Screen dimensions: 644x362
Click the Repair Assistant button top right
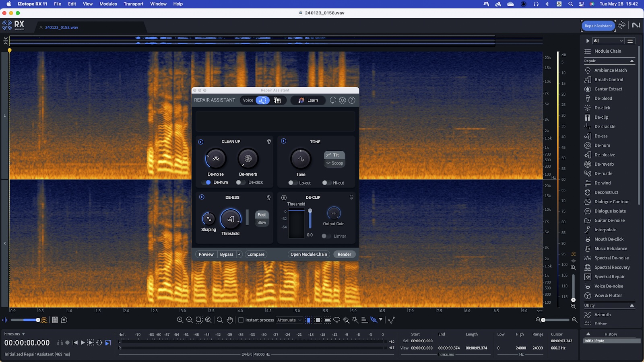598,26
